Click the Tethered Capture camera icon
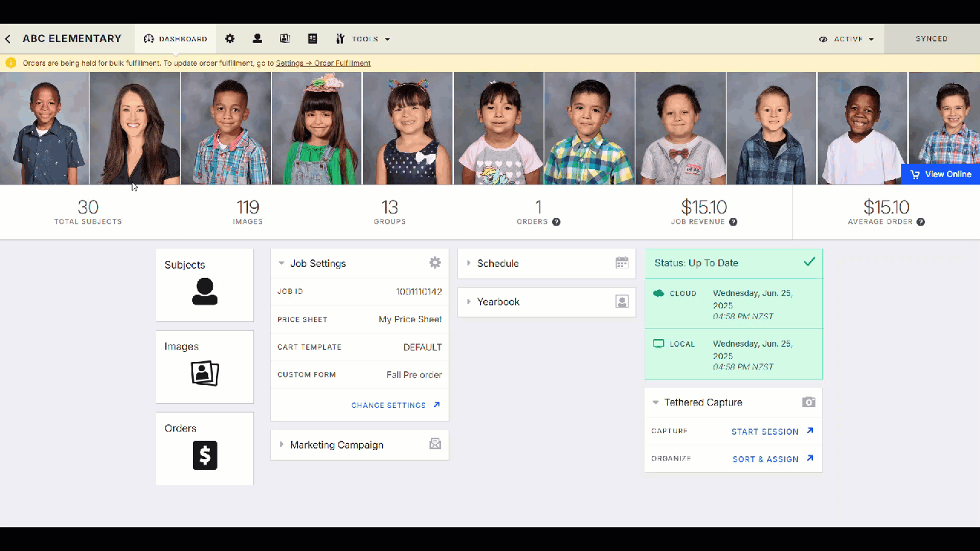Image resolution: width=980 pixels, height=551 pixels. (x=808, y=403)
